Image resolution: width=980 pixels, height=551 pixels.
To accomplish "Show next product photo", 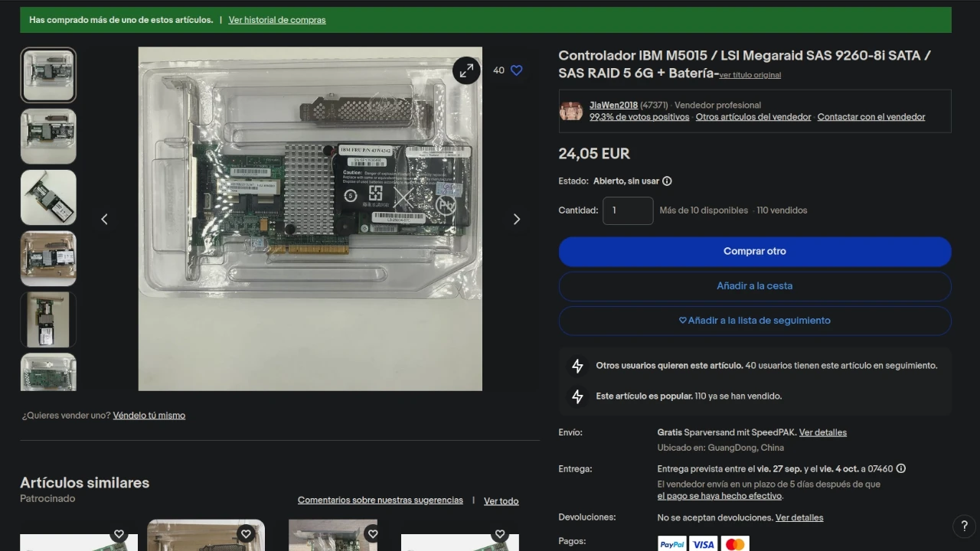I will point(516,219).
